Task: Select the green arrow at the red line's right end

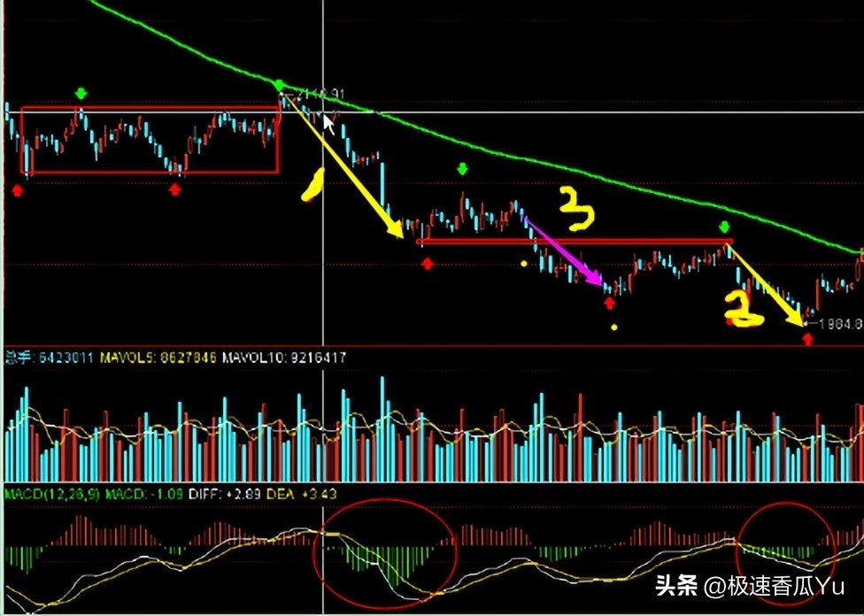Action: [725, 227]
